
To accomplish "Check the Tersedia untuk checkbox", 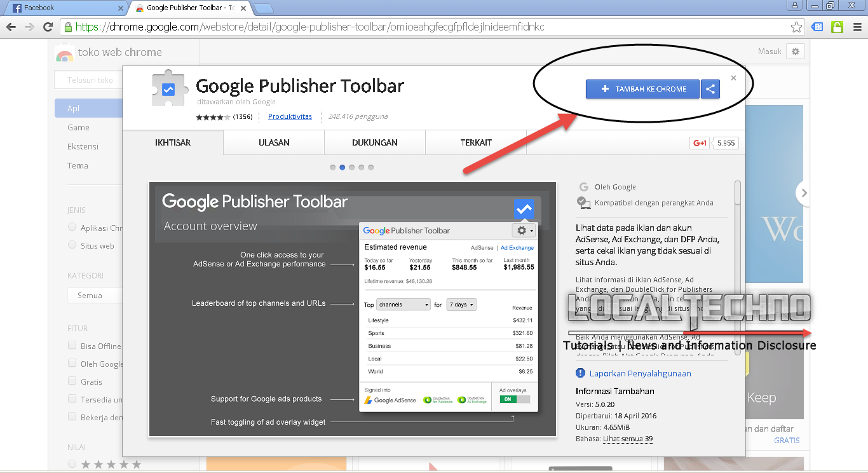I will [72, 399].
